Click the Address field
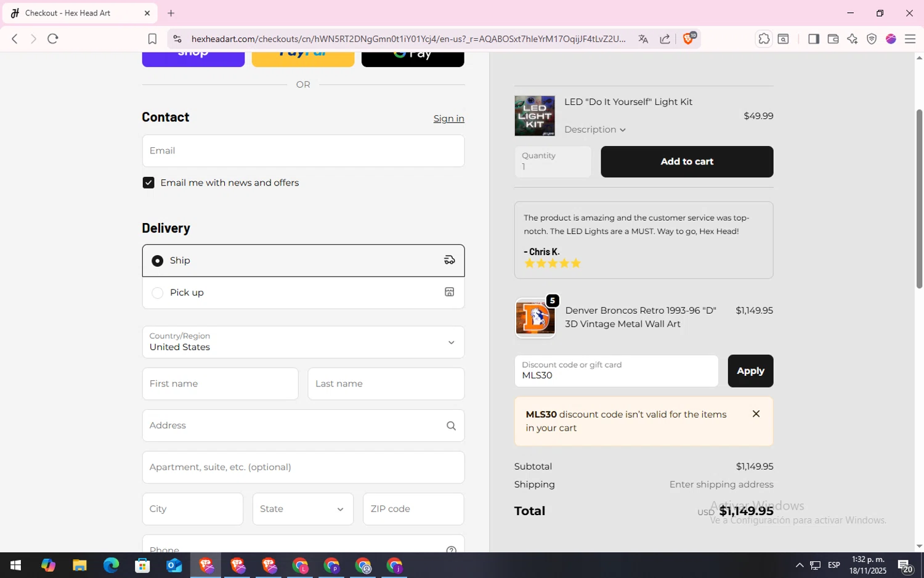The image size is (924, 578). tap(303, 426)
